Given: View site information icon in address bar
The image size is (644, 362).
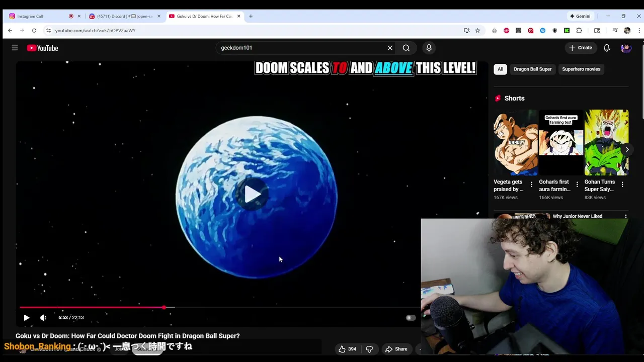Looking at the screenshot, I should pos(48,31).
